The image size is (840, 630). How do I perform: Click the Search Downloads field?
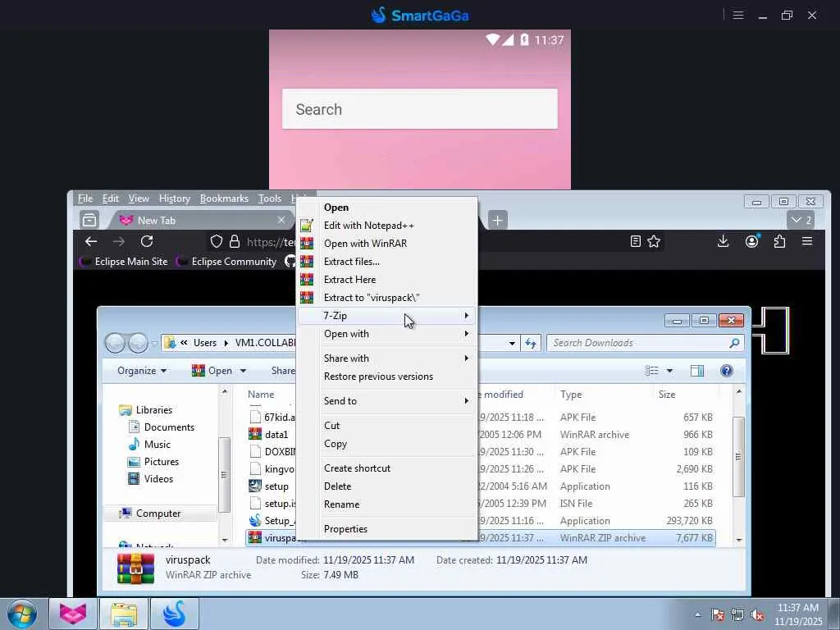click(646, 343)
